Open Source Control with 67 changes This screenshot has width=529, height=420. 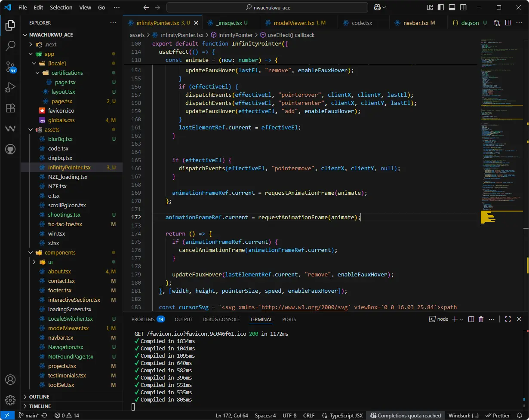pos(10,67)
